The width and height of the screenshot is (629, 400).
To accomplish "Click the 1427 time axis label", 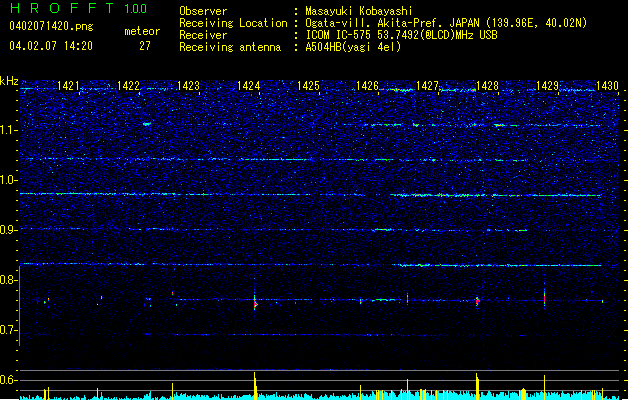I will coord(428,86).
